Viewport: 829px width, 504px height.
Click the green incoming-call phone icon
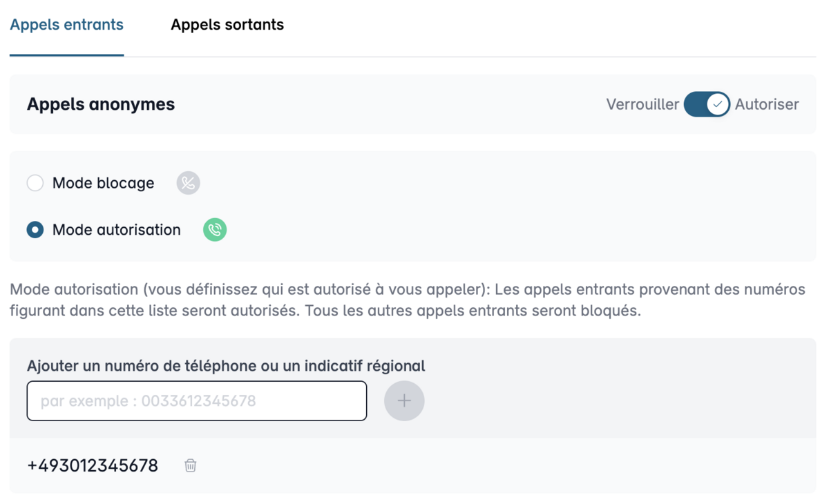tap(215, 230)
